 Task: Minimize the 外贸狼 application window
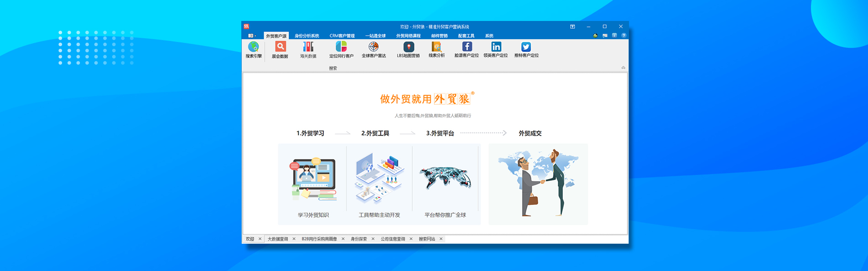click(x=588, y=26)
